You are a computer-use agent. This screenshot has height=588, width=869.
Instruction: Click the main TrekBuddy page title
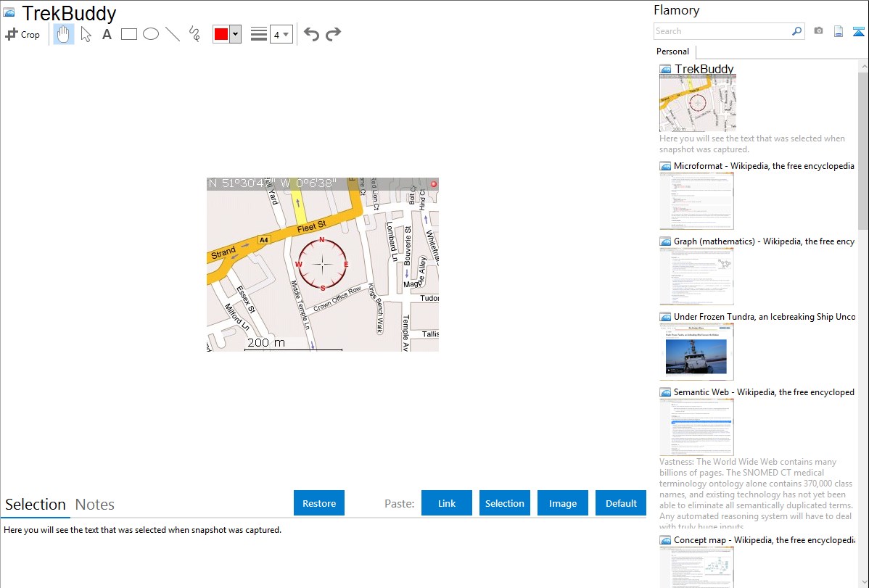[x=70, y=13]
